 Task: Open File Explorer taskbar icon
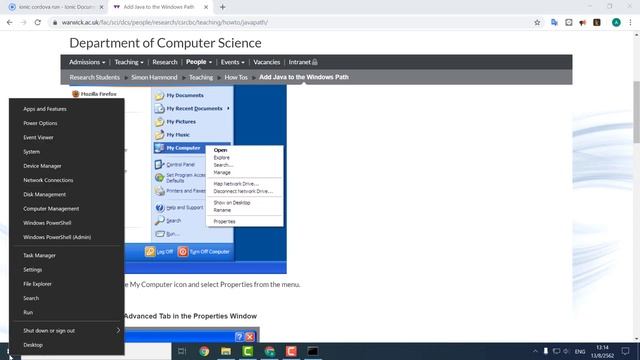(x=226, y=351)
